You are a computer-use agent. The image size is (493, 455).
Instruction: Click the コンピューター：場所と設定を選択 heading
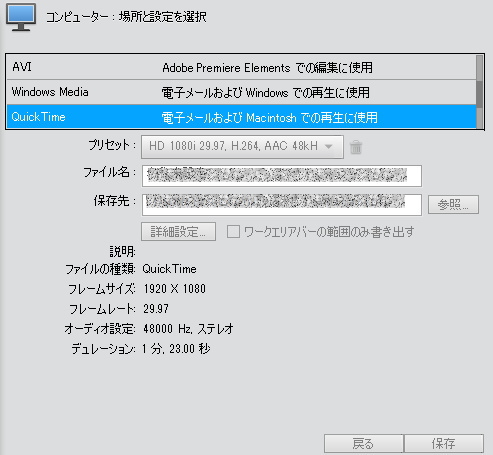pyautogui.click(x=126, y=17)
